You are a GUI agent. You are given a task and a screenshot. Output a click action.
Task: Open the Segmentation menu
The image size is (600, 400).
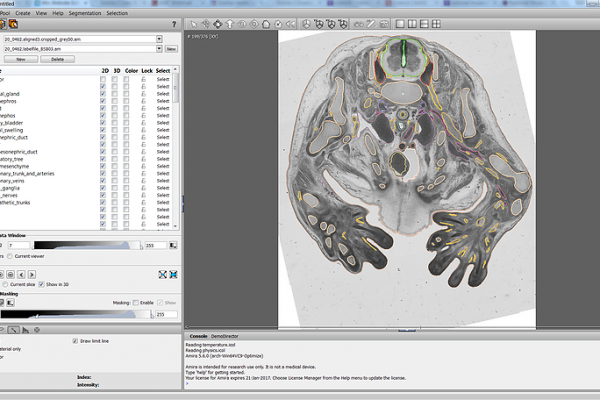(x=83, y=13)
